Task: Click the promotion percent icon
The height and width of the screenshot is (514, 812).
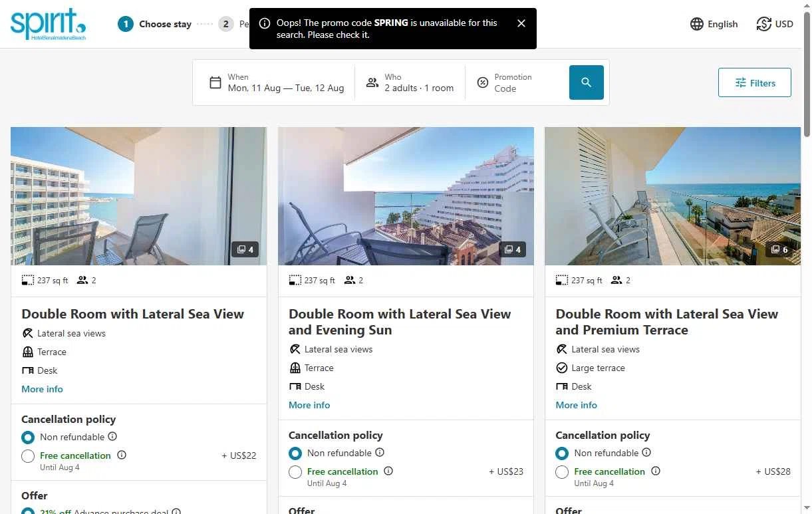Action: pyautogui.click(x=483, y=82)
